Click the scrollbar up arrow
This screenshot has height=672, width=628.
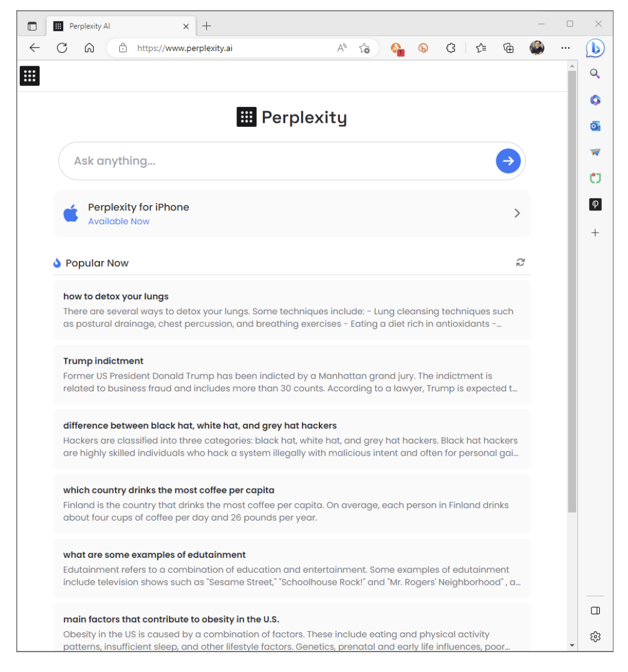(x=572, y=67)
